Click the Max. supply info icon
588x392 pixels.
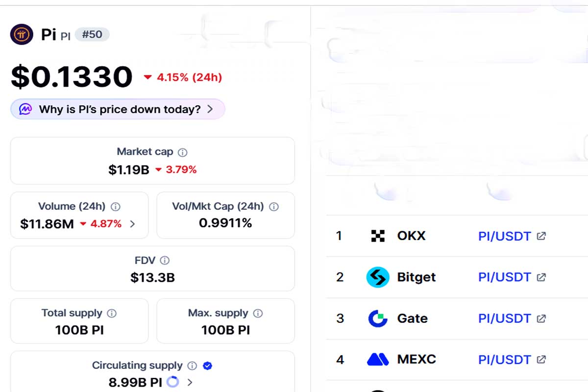tap(258, 313)
